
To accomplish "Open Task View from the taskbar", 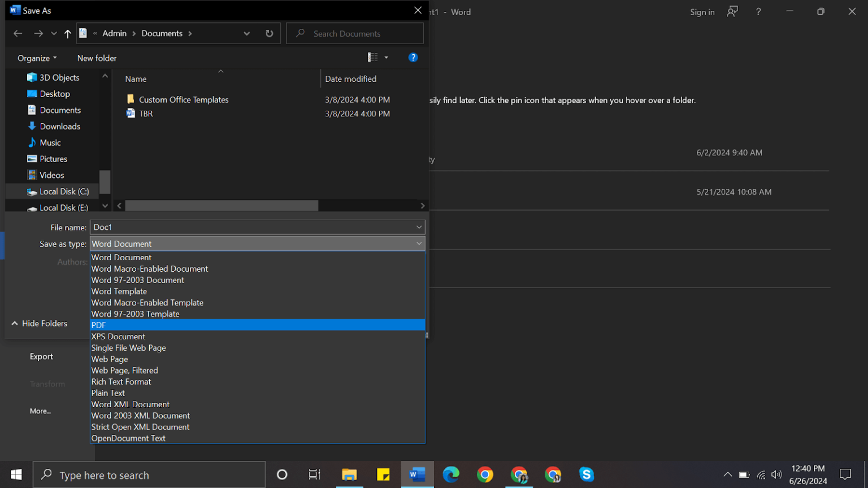I will click(315, 474).
